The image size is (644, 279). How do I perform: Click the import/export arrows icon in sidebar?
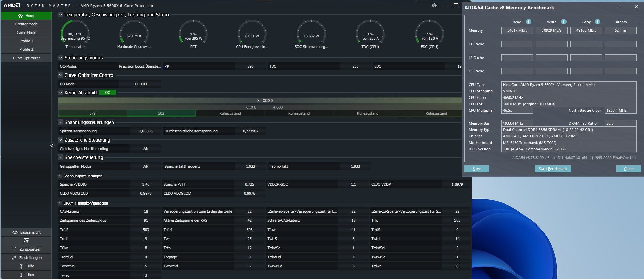(x=26, y=241)
